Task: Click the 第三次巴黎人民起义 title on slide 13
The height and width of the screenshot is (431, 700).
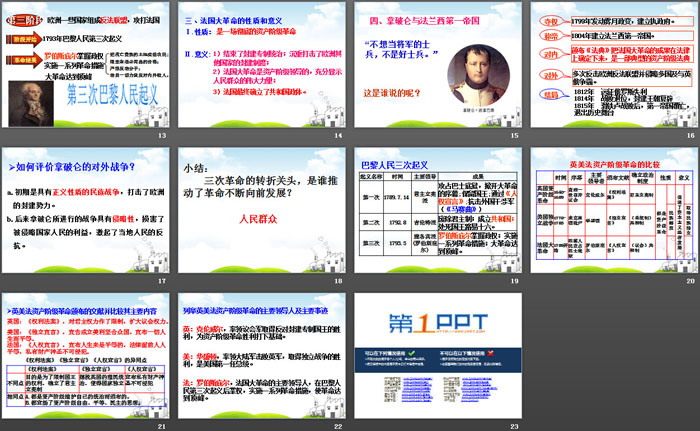Action: [105, 100]
